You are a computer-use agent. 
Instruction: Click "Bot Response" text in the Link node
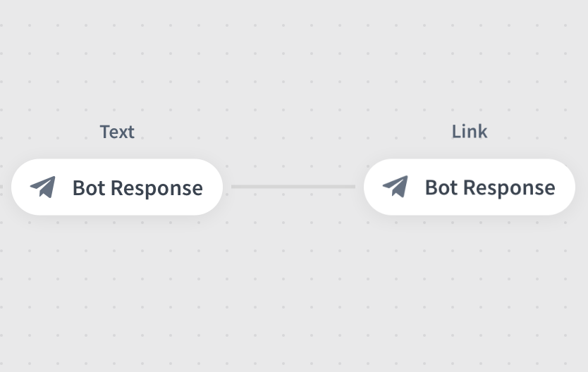[490, 187]
